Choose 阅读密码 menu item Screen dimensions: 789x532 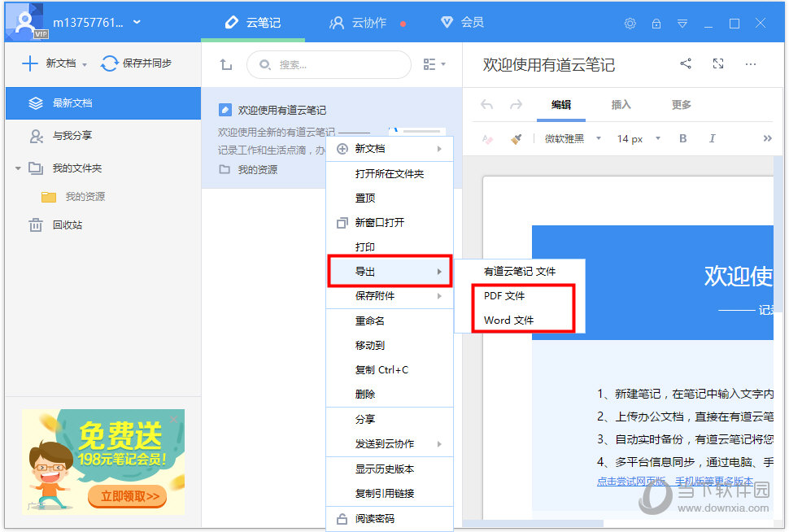[390, 519]
